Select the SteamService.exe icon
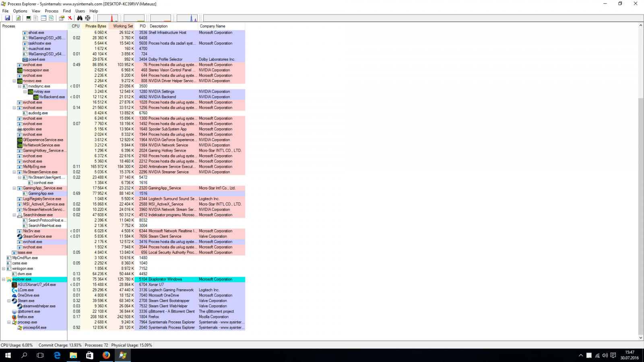Screen dimensions: 644x362 pyautogui.click(x=20, y=237)
